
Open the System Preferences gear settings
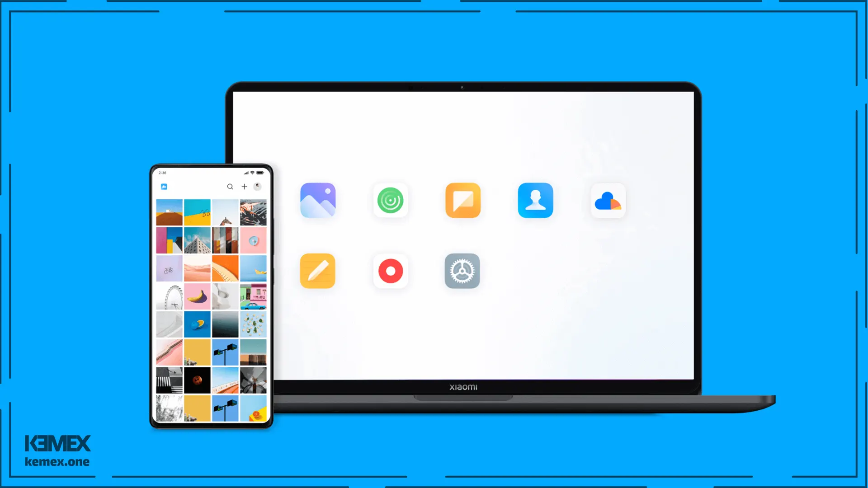463,271
